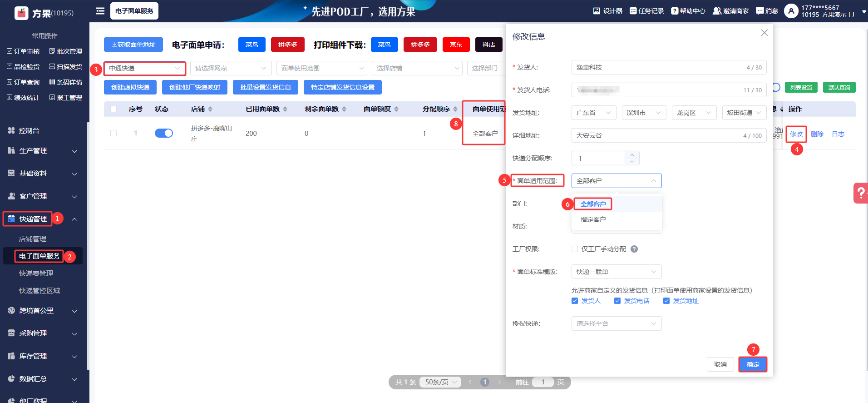Expand 生产管理 sidebar menu
This screenshot has height=403, width=868.
pos(43,151)
